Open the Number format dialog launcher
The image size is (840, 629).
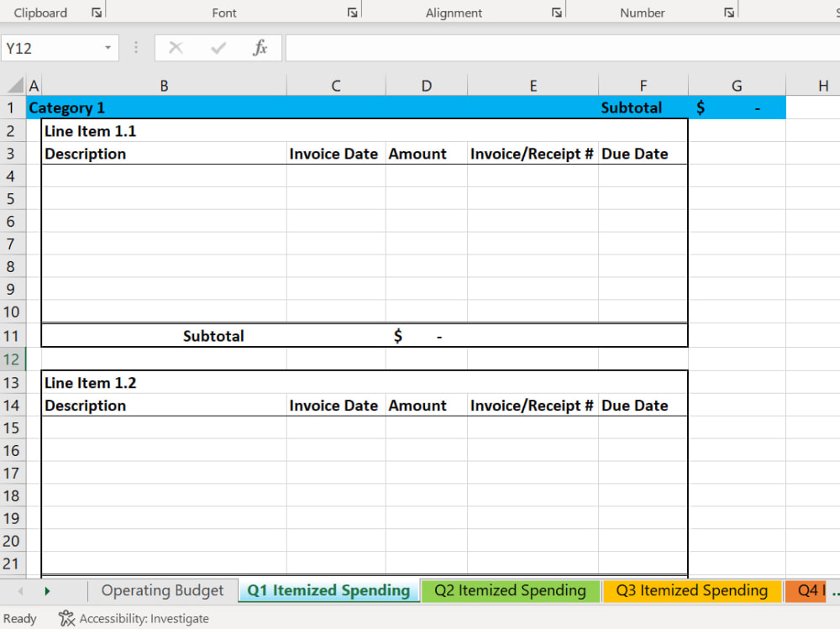727,12
